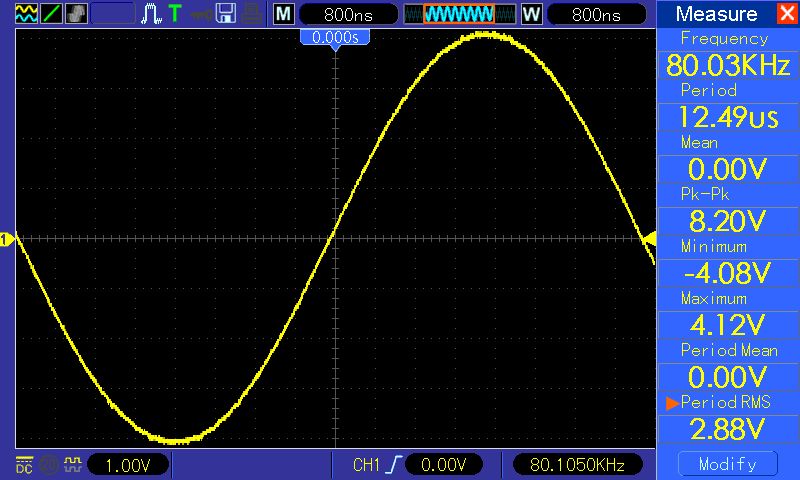The height and width of the screenshot is (480, 800).
Task: Click the Period Mean measurement label
Action: click(x=729, y=350)
